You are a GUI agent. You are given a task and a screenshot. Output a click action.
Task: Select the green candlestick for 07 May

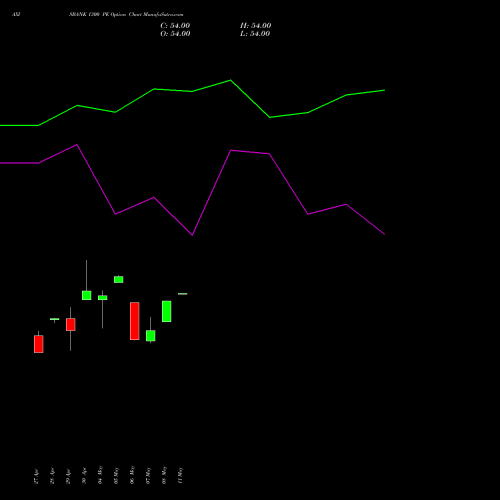[151, 335]
